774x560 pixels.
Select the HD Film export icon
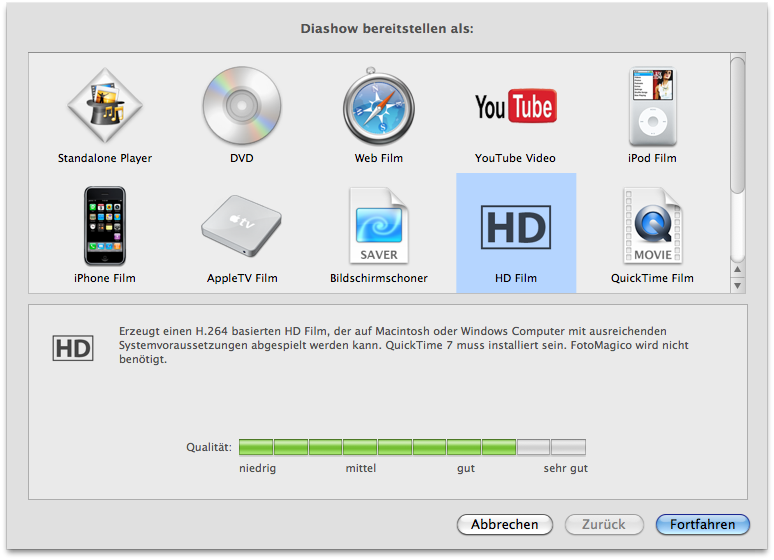[x=515, y=227]
